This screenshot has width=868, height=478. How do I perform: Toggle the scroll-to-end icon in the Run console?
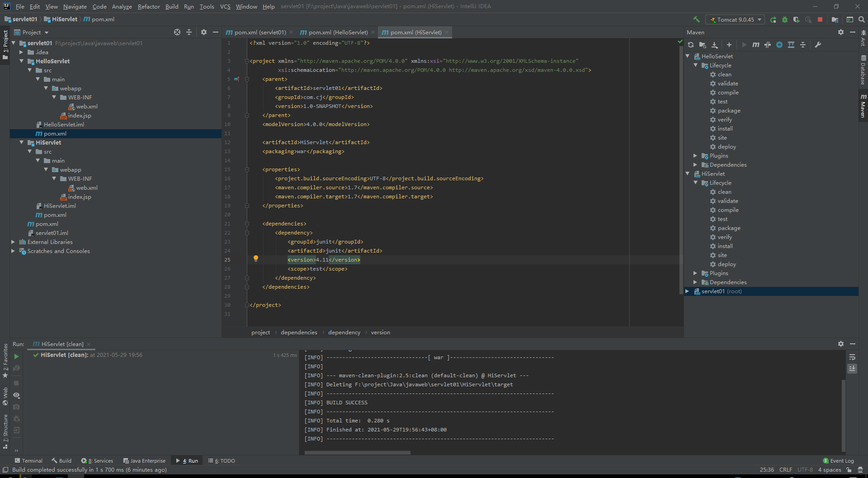pyautogui.click(x=852, y=369)
